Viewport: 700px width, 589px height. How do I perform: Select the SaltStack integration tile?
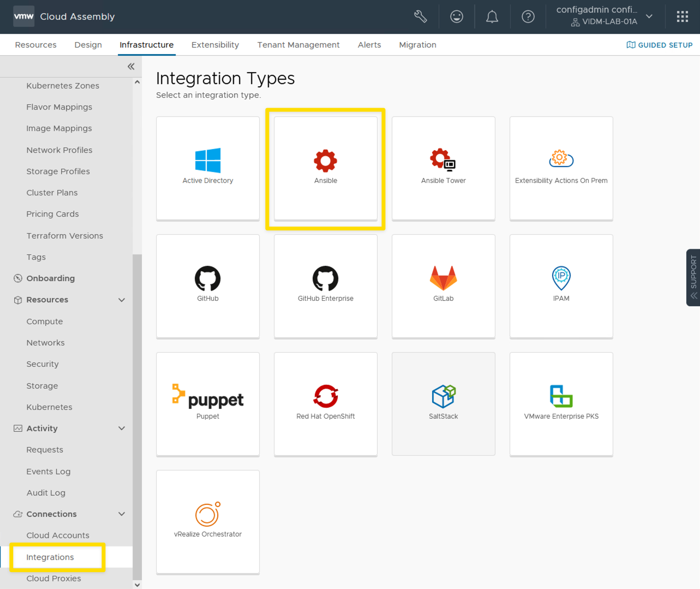(444, 404)
